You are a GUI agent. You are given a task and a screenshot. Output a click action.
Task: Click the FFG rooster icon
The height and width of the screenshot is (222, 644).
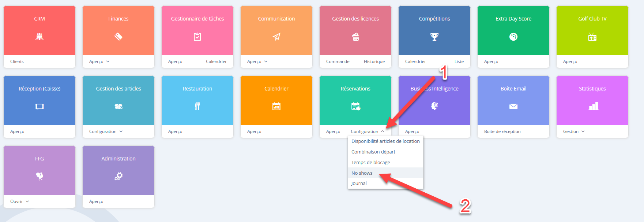39,176
